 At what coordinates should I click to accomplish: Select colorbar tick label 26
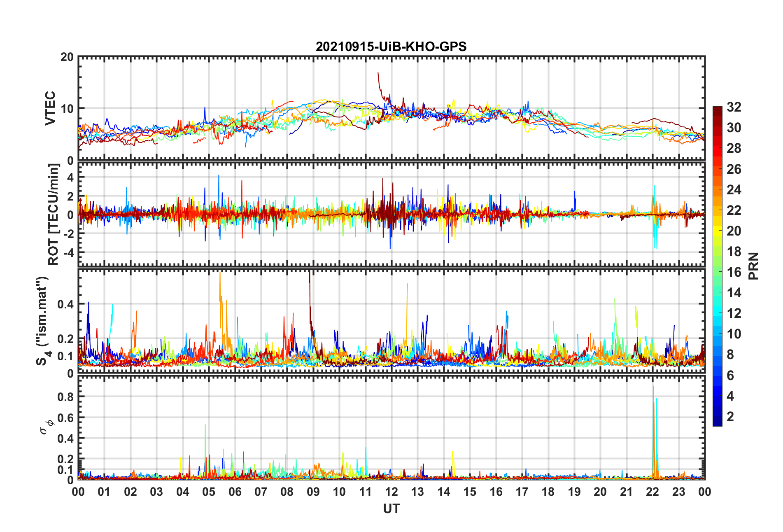coord(734,169)
